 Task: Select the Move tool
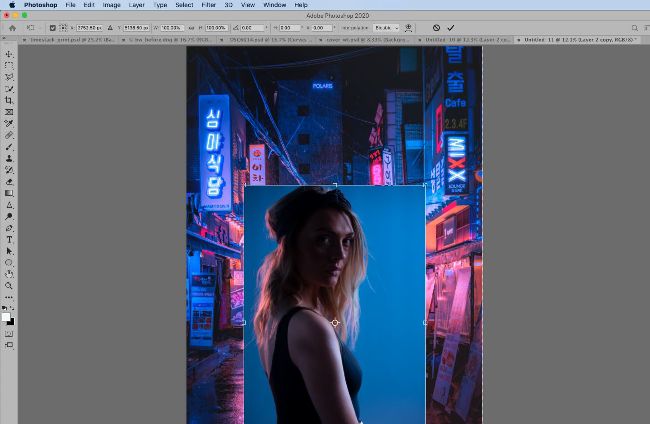coord(9,54)
